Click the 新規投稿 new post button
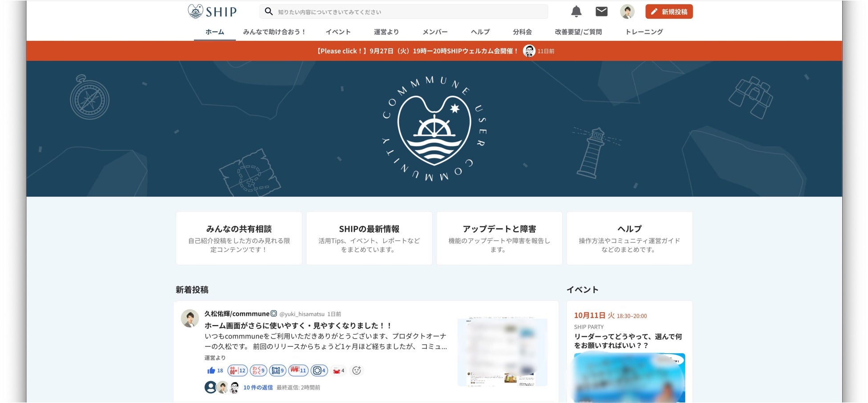868x403 pixels. (669, 12)
